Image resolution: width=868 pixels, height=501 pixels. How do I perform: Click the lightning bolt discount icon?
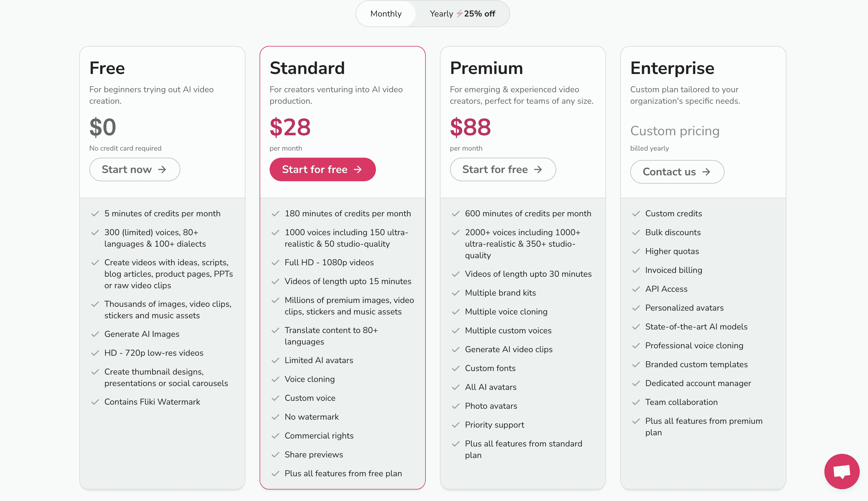coord(459,14)
